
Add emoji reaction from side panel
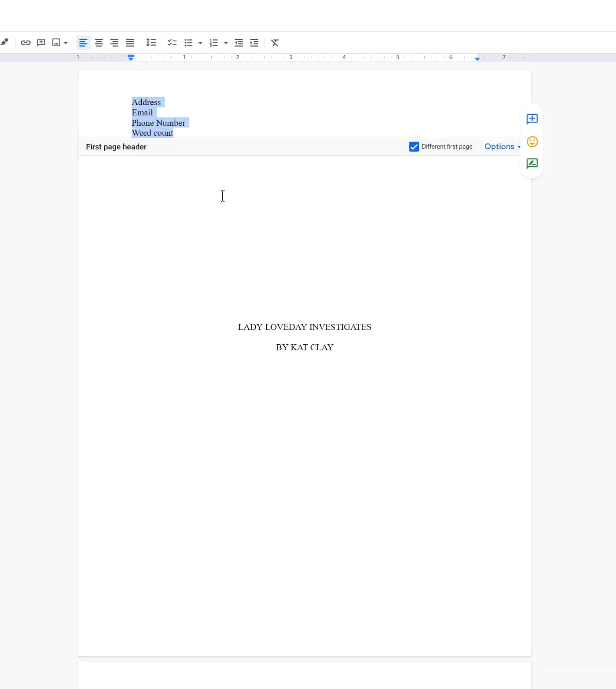(532, 142)
